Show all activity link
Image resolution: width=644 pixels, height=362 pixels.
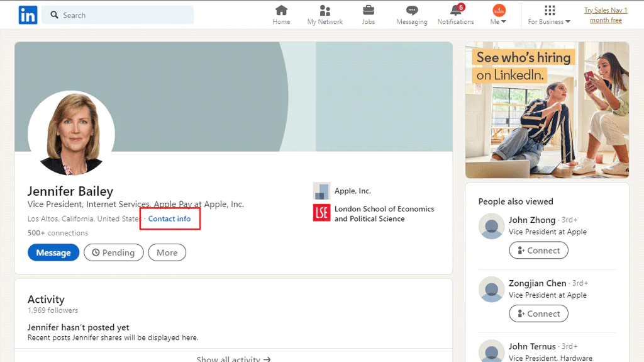[233, 359]
